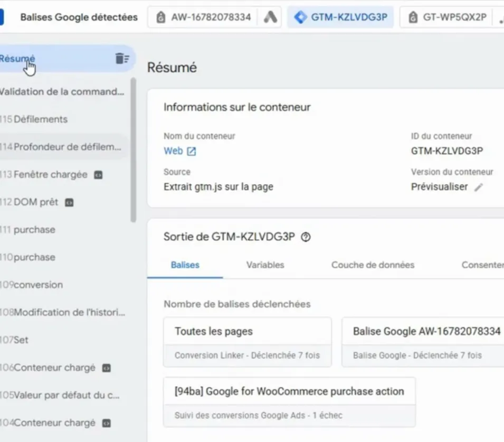Open the Validation de la commande event
The image size is (504, 442).
pyautogui.click(x=53, y=91)
